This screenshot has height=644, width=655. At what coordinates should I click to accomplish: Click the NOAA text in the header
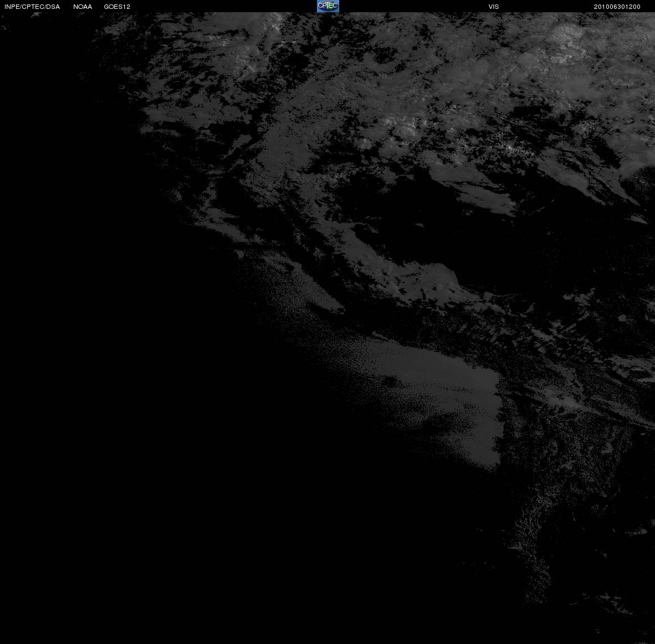[83, 7]
